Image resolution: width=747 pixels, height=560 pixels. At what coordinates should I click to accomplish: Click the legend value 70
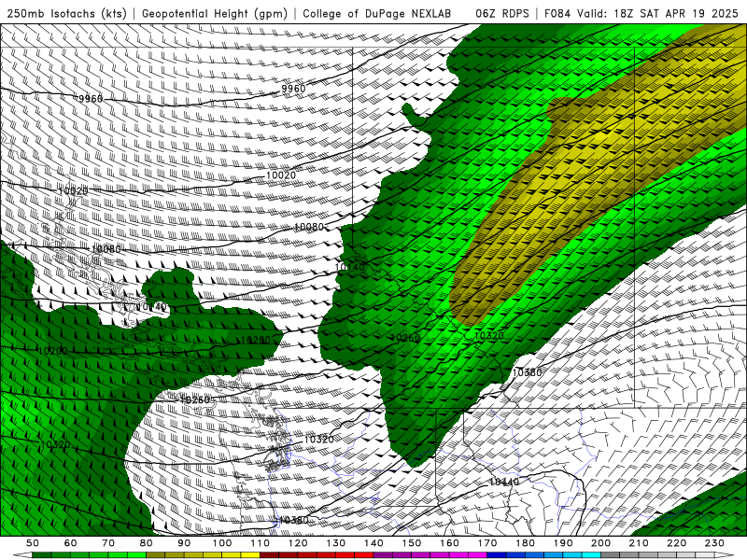[x=108, y=543]
